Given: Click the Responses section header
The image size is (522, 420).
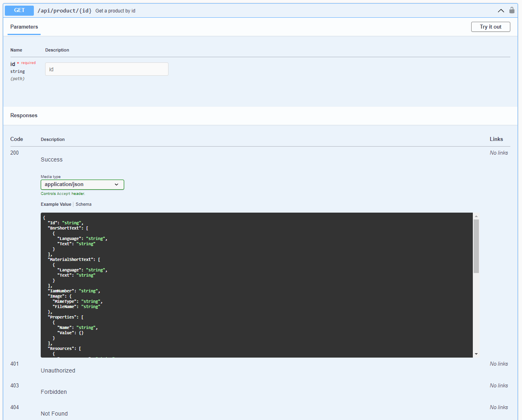Looking at the screenshot, I should tap(24, 116).
